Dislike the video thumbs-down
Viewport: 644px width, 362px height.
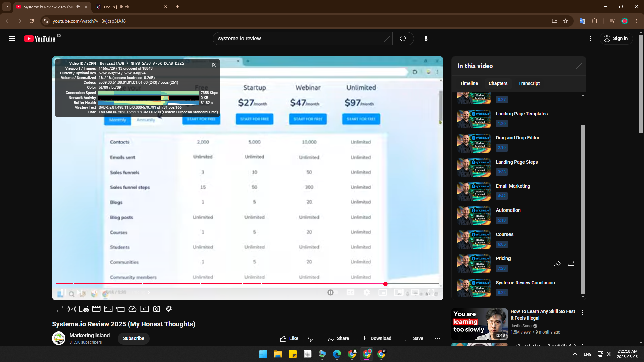click(x=311, y=339)
